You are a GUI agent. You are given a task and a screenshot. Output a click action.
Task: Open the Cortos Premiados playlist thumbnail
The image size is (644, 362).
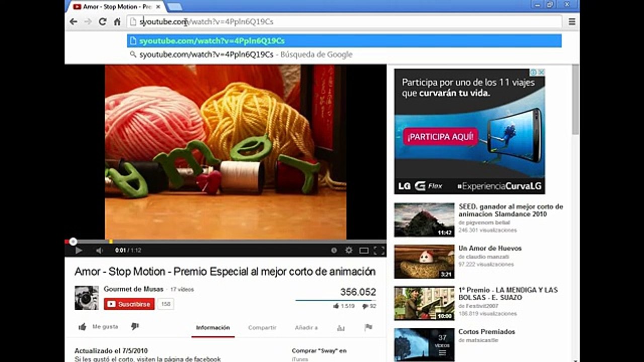tap(424, 345)
